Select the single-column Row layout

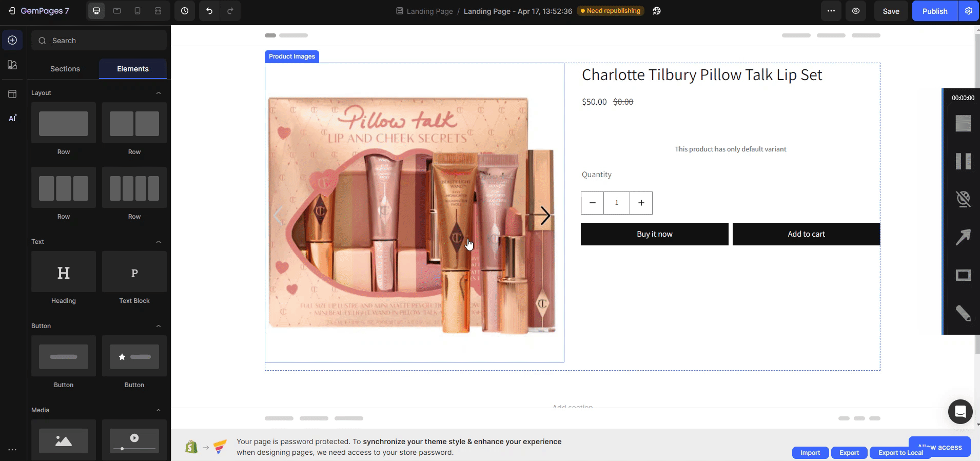[64, 123]
